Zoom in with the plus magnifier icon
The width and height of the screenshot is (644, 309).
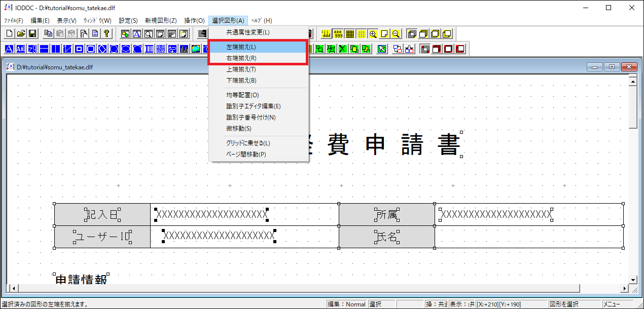[x=373, y=33]
